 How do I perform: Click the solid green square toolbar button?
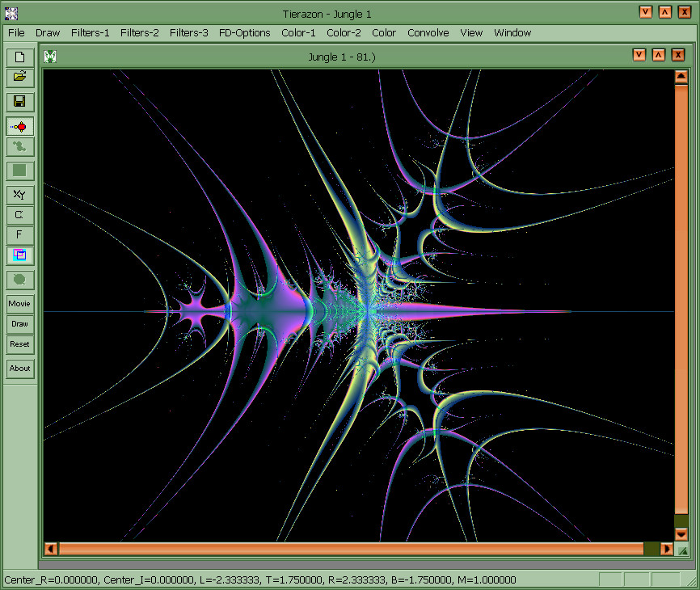[x=20, y=171]
